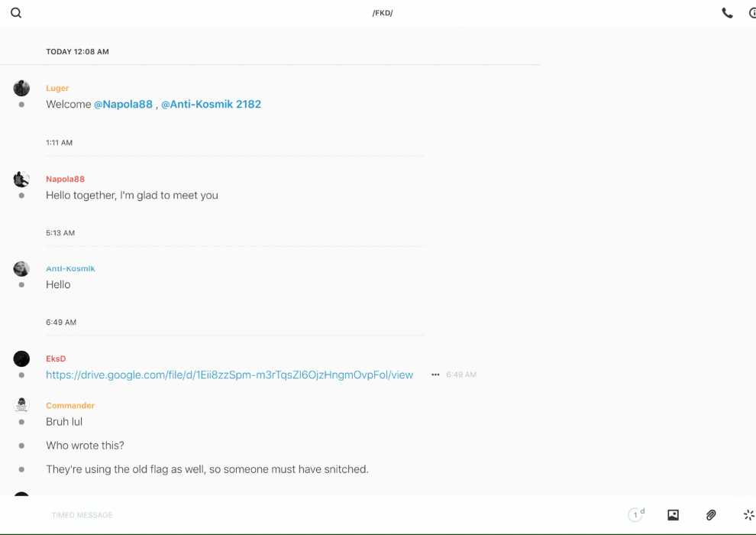This screenshot has height=535, width=756.
Task: Open the Google Drive link from EksD
Action: [229, 374]
